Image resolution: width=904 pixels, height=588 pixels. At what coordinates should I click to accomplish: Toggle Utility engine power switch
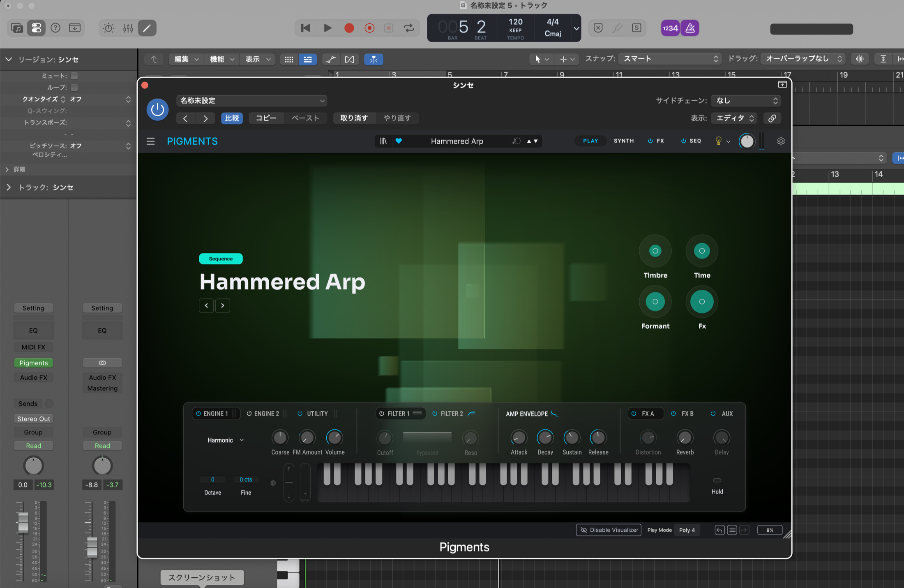point(300,414)
